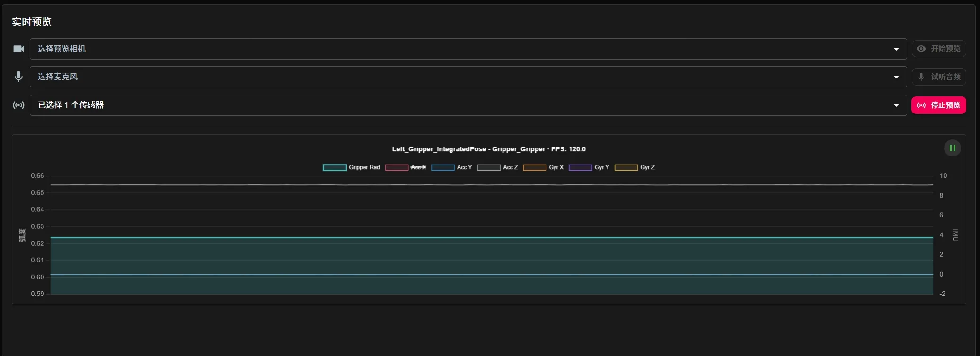
Task: Click the eye icon in 开始预览 button
Action: click(x=921, y=49)
